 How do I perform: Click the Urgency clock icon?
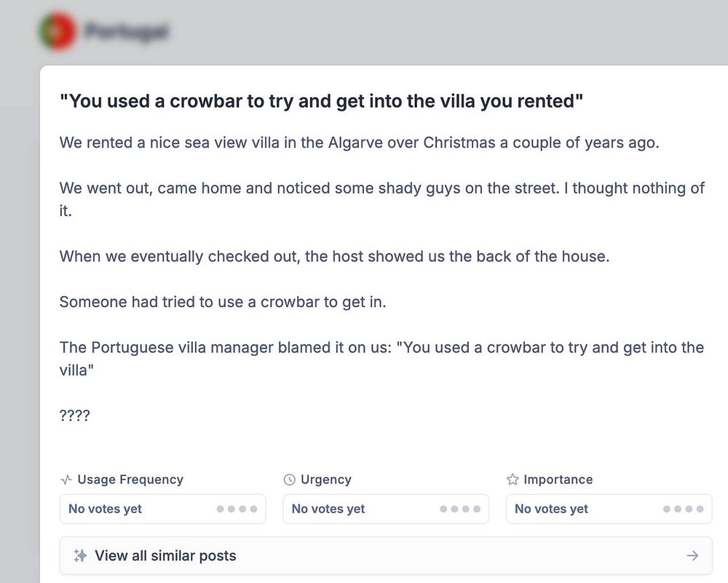coord(289,480)
